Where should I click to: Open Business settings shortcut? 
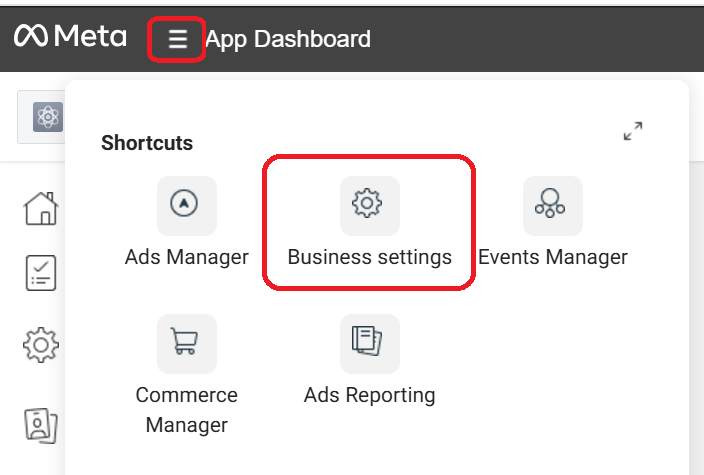[370, 223]
